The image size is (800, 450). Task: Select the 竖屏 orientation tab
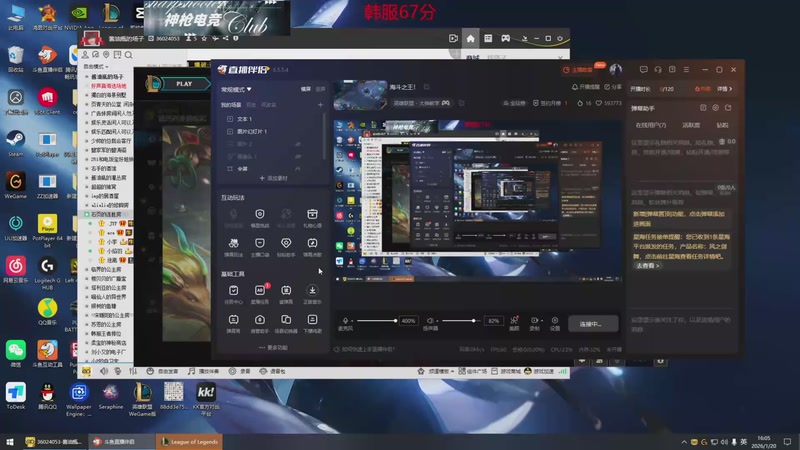click(x=320, y=89)
